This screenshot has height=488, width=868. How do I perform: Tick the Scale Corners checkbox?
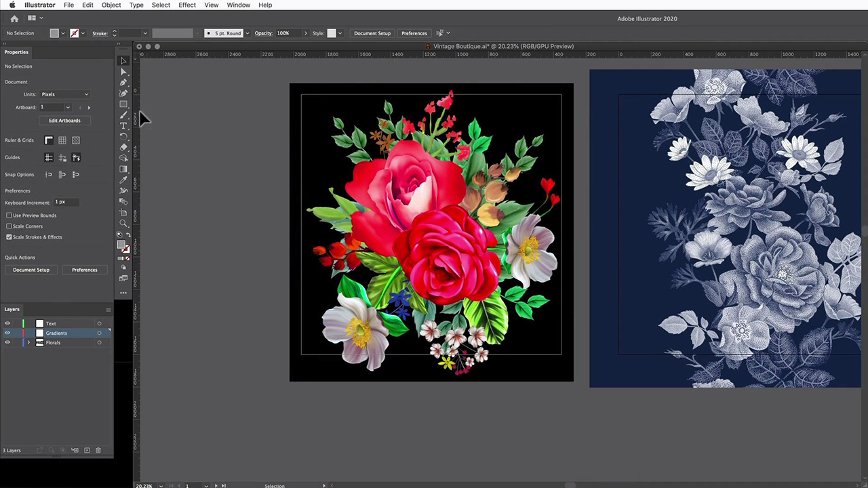(9, 226)
